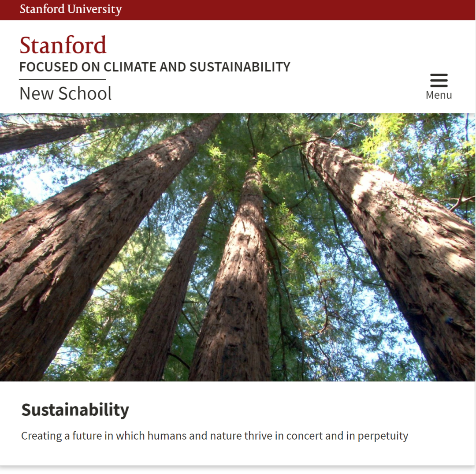Click the Sustainability card heading
Viewport: 476px width, 474px height.
pos(75,410)
